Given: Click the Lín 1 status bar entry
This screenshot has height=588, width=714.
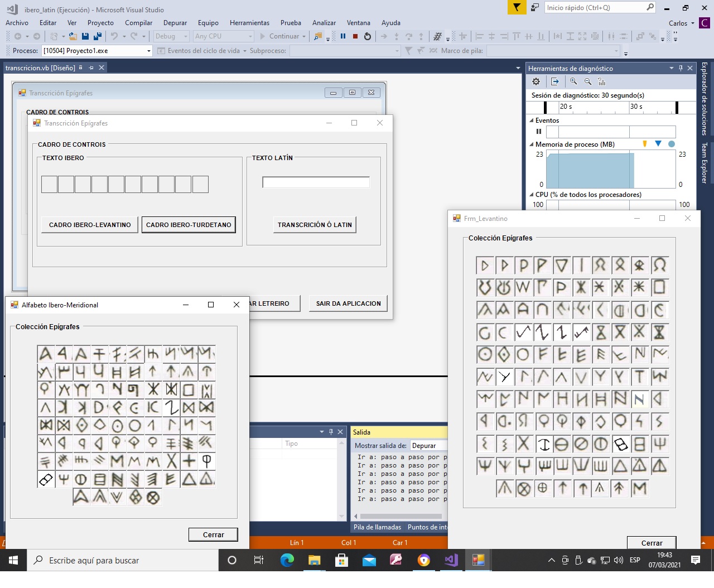Looking at the screenshot, I should (x=297, y=543).
